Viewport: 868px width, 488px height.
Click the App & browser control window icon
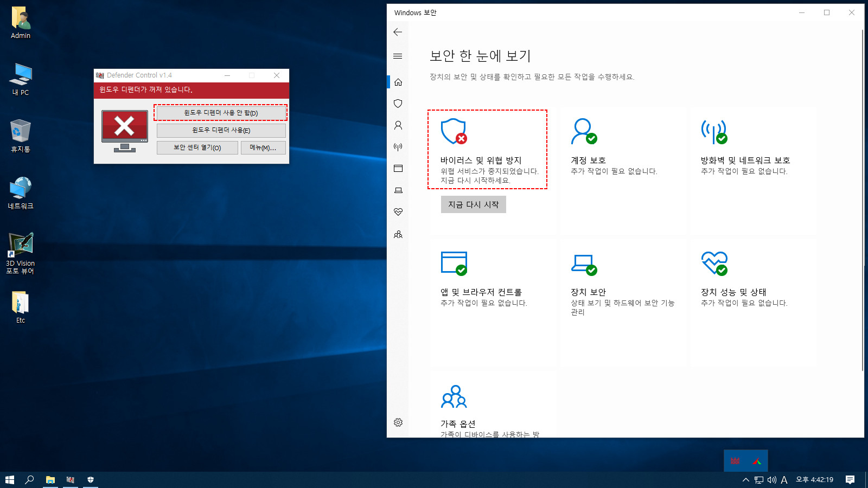click(454, 263)
